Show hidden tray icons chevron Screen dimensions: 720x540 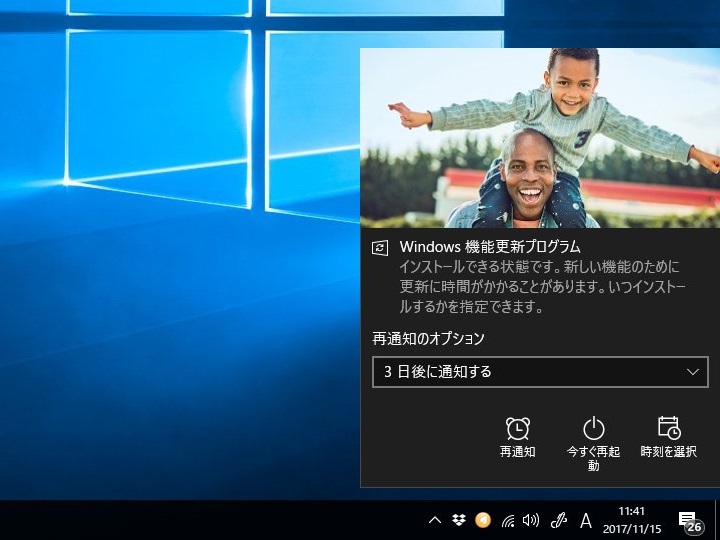pyautogui.click(x=435, y=520)
